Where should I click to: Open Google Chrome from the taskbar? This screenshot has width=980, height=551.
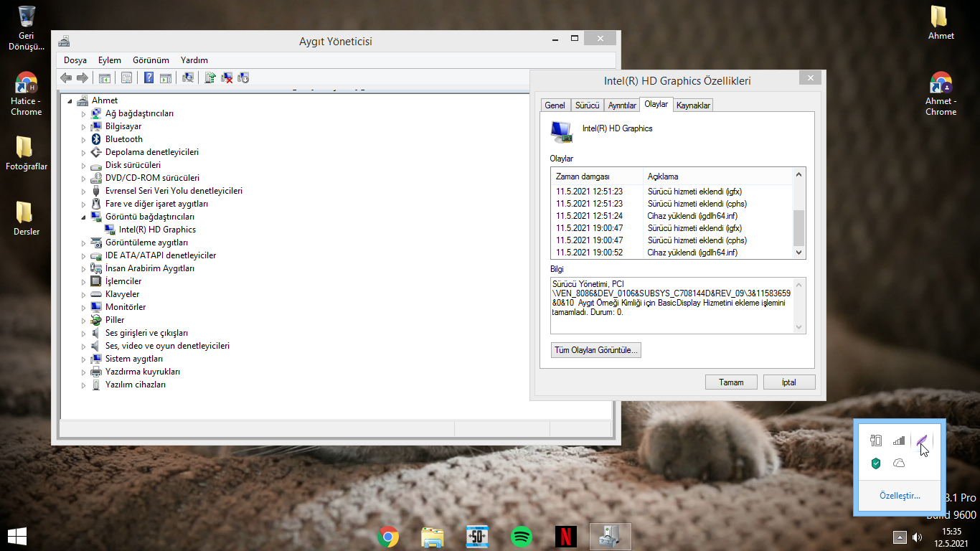pos(388,536)
